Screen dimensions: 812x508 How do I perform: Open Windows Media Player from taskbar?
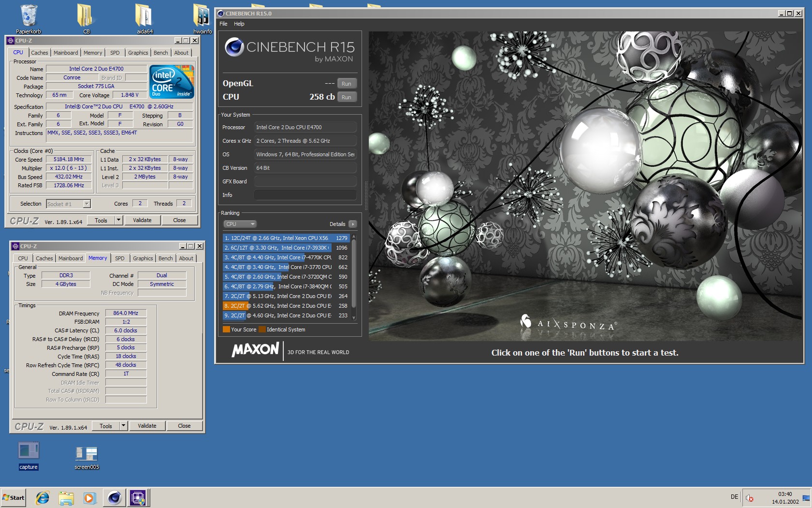(x=89, y=497)
